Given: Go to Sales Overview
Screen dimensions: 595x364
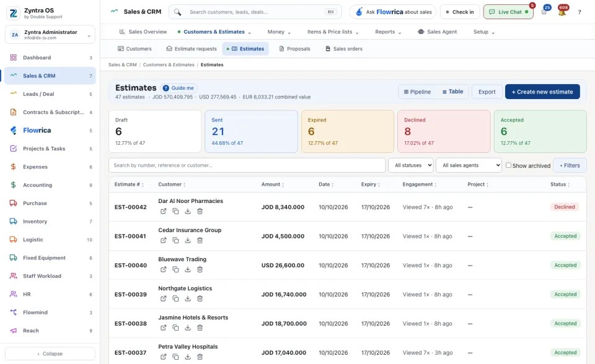Looking at the screenshot, I should coord(143,32).
